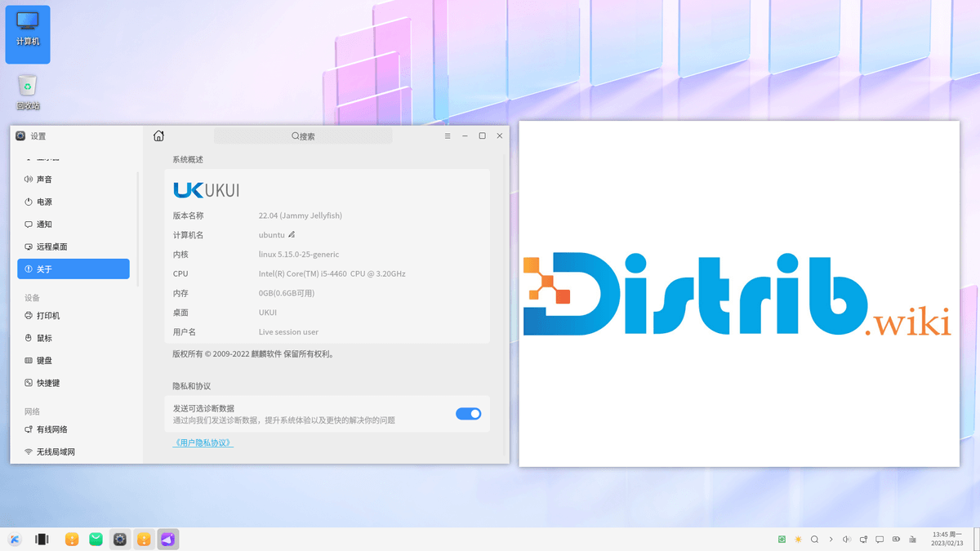Expand the hidden tray icons chevron
This screenshot has width=980, height=551.
tap(831, 540)
